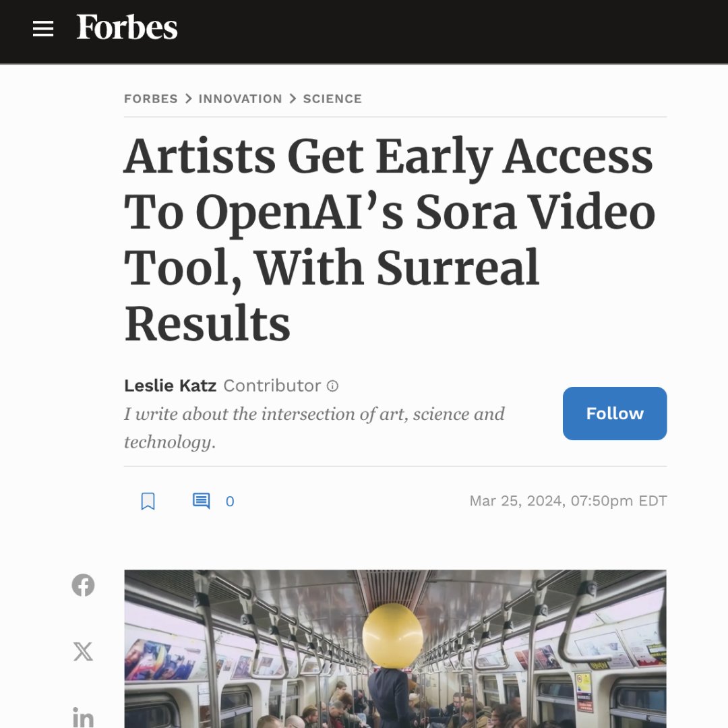Bookmark this article
The height and width of the screenshot is (728, 728).
click(148, 501)
